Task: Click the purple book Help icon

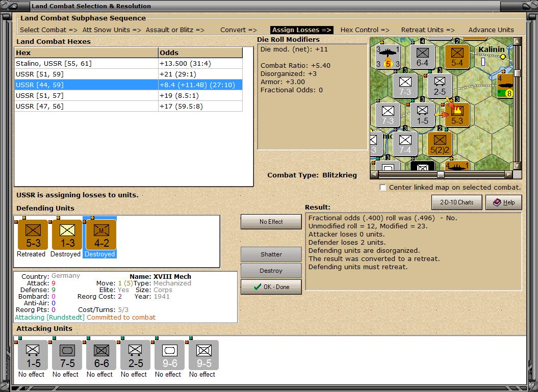Action: (497, 202)
